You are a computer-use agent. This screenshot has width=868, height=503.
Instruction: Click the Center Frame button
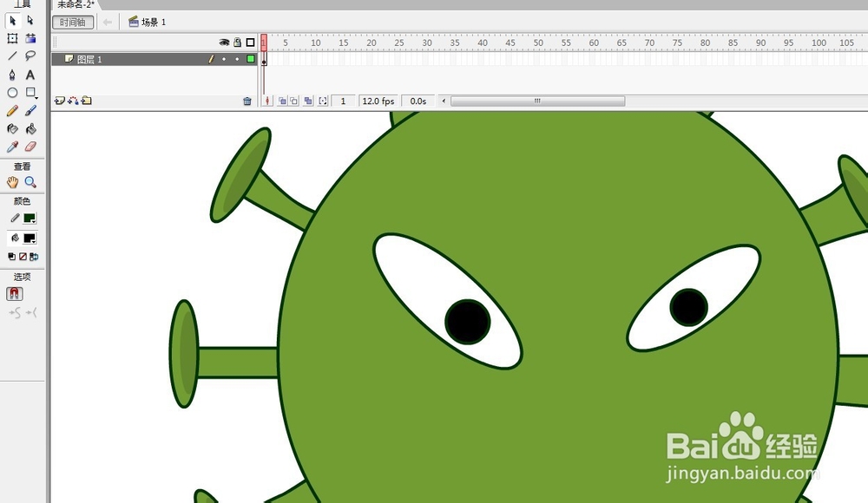(267, 101)
